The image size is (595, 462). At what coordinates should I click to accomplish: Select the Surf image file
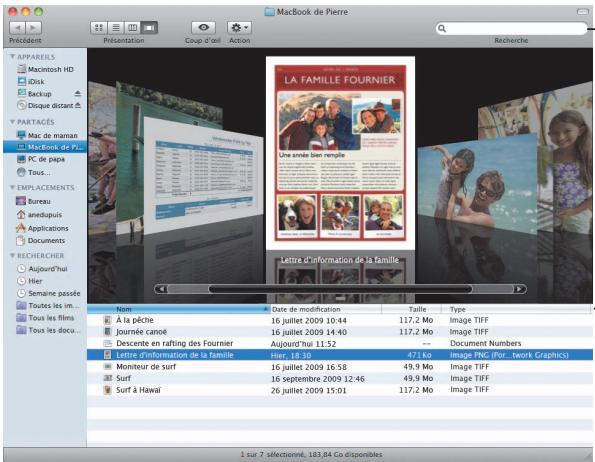pyautogui.click(x=340, y=378)
